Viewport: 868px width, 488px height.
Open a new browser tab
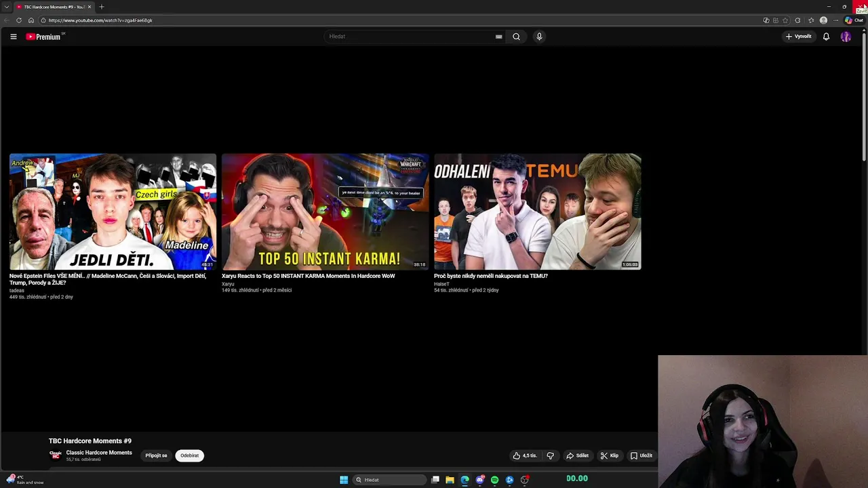click(101, 7)
